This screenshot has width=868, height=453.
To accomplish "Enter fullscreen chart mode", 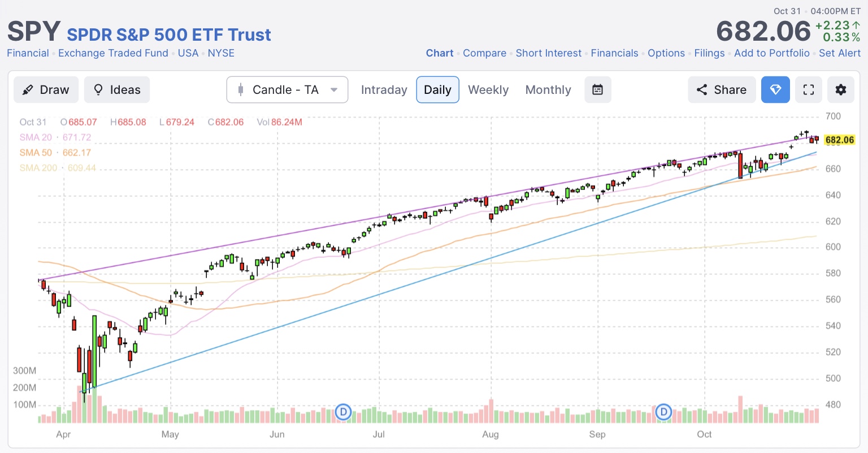I will [x=808, y=90].
